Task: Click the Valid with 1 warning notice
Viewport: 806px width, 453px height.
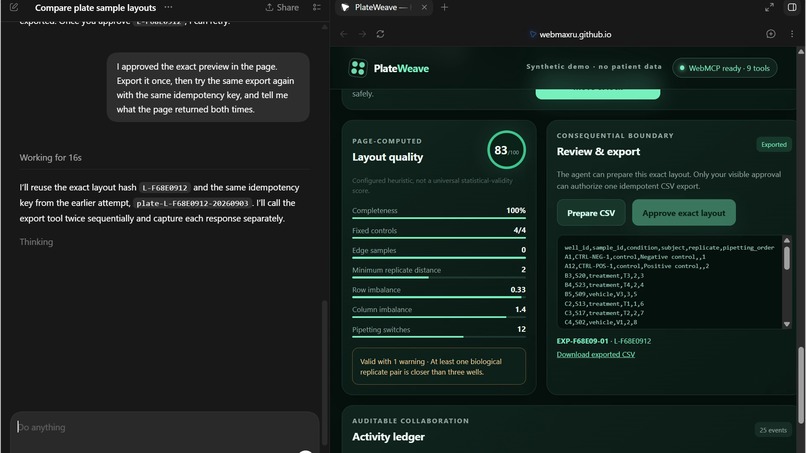Action: (x=438, y=367)
